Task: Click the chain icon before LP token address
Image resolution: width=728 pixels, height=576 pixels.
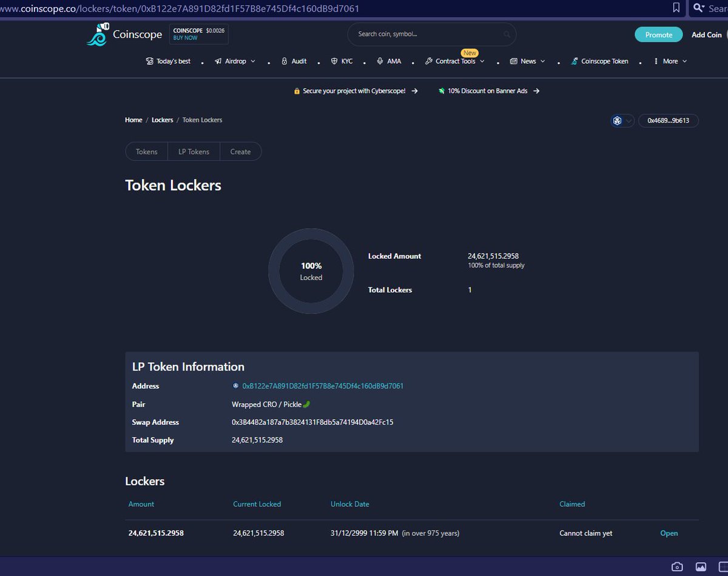Action: point(236,386)
